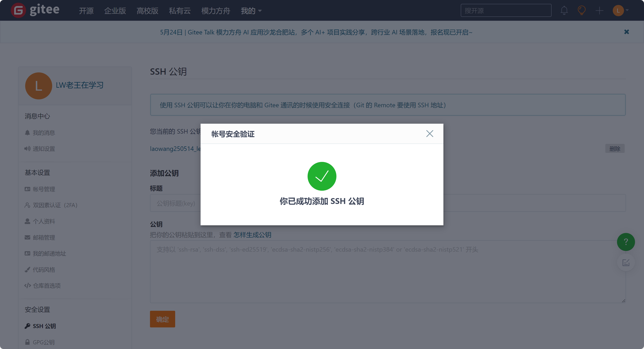
Task: Click the 删除 button for SSH key
Action: pos(615,149)
